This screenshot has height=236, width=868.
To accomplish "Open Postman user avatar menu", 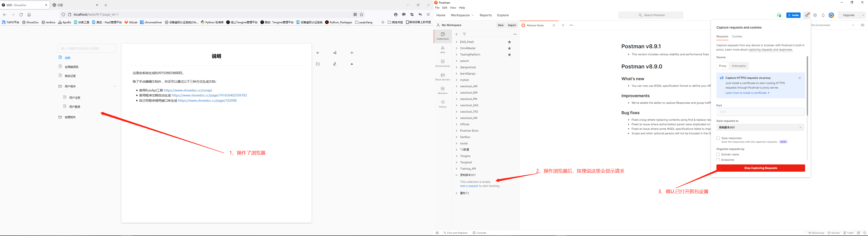I will click(831, 15).
